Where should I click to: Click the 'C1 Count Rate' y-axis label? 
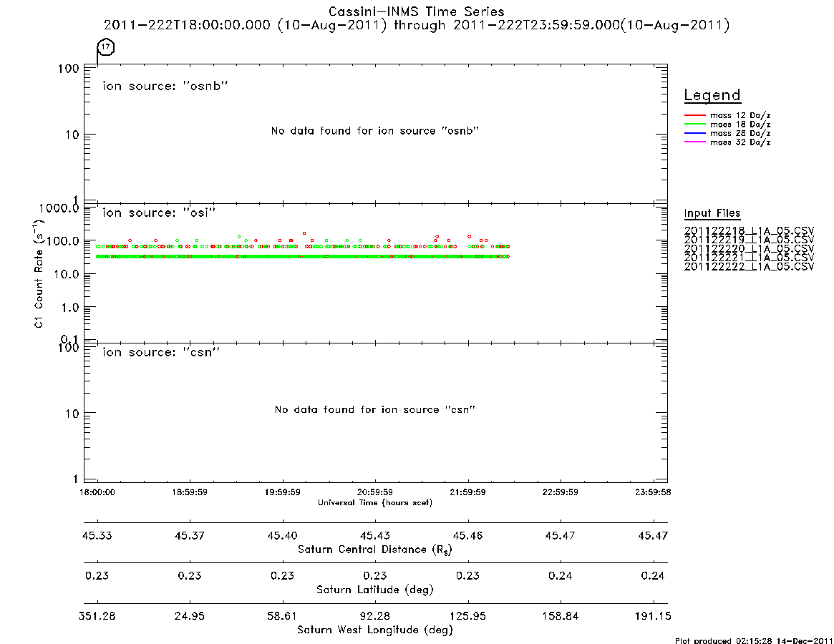(39, 274)
